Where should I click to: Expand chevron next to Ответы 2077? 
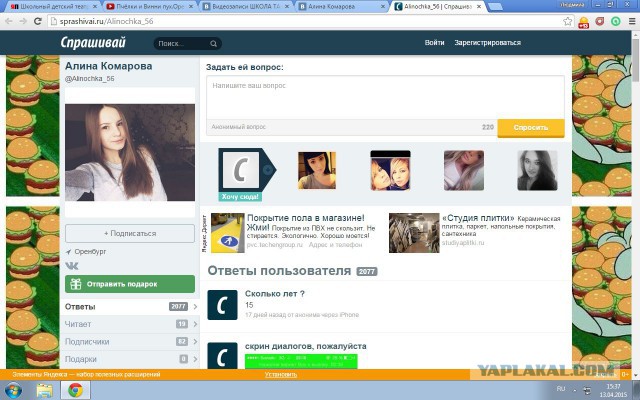pos(195,307)
